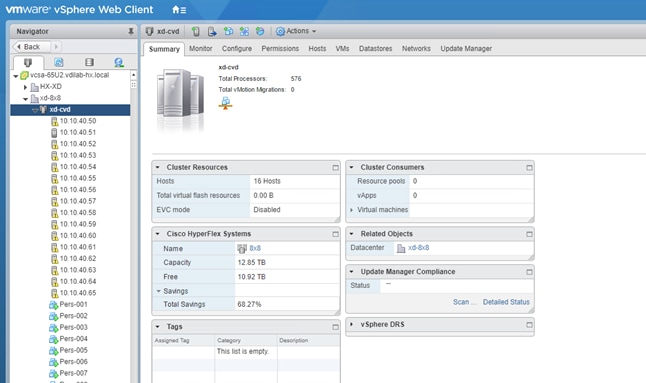
Task: Expand the Virtual machines row
Action: (x=351, y=210)
